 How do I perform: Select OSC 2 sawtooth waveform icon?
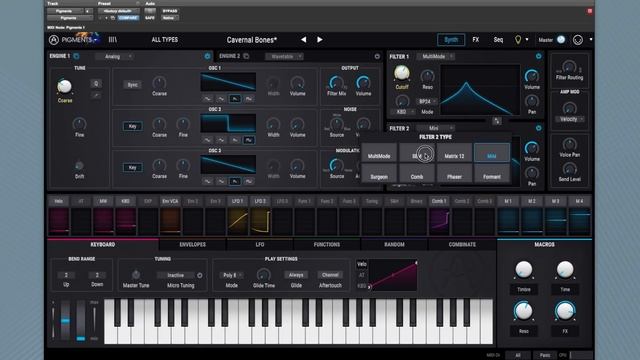pos(235,140)
